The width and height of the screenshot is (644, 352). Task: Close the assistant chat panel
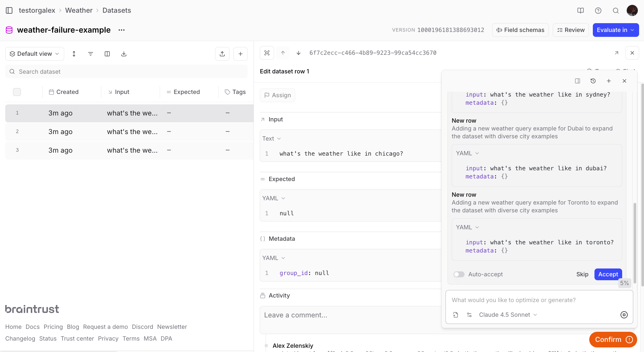[x=624, y=81]
